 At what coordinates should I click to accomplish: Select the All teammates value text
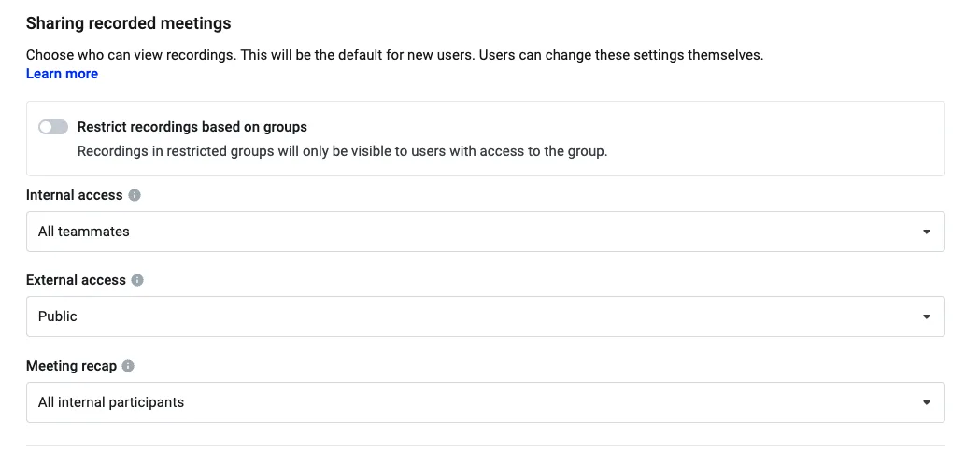coord(84,231)
